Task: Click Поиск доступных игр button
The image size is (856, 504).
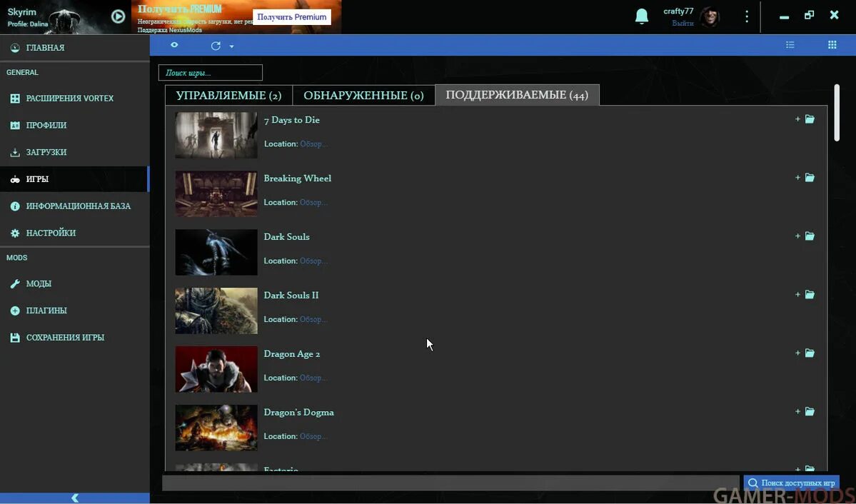Action: pos(791,483)
